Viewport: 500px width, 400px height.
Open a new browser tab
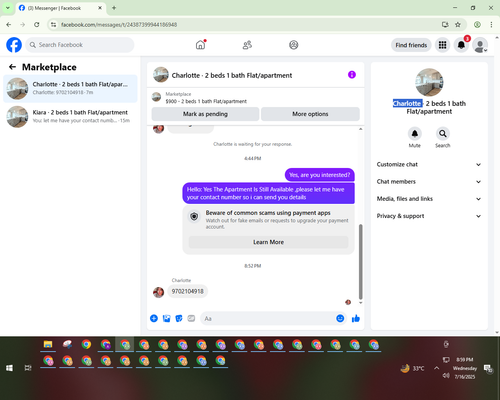(x=114, y=8)
